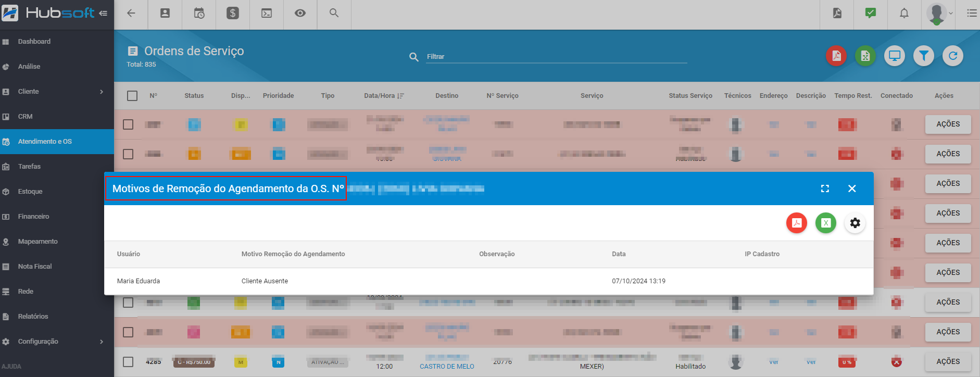Image resolution: width=980 pixels, height=377 pixels.
Task: Check the first service order row checkbox
Action: (x=128, y=124)
